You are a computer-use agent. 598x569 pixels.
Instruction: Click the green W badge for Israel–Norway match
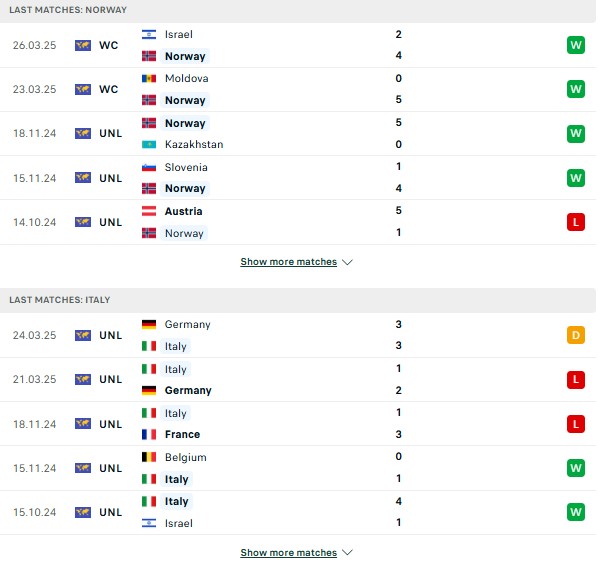tap(575, 45)
